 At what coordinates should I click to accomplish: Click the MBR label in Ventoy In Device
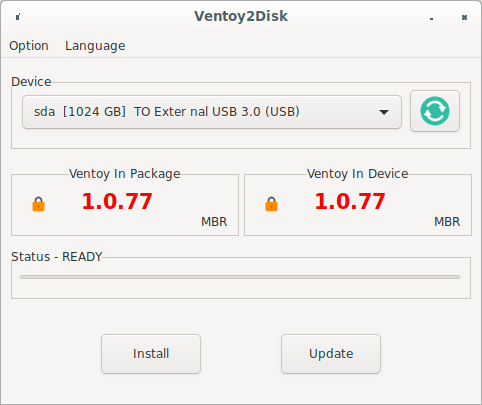point(447,222)
